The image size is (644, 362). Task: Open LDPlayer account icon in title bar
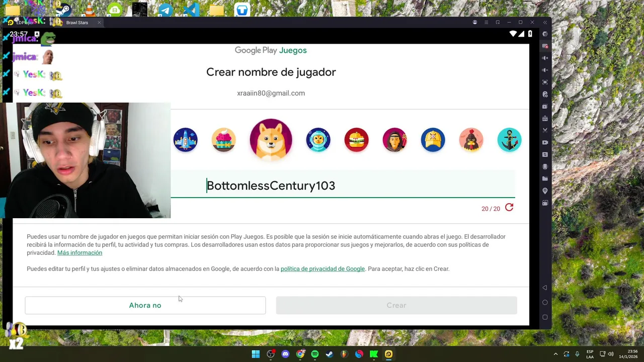click(x=474, y=23)
